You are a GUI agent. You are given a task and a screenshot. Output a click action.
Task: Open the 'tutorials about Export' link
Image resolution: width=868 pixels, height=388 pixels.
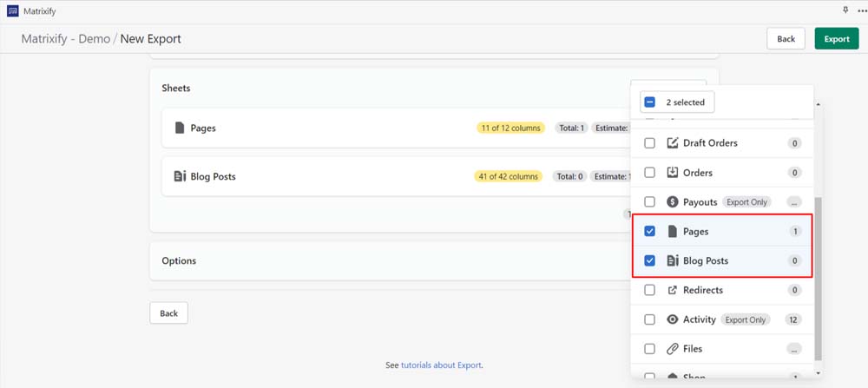pyautogui.click(x=441, y=365)
